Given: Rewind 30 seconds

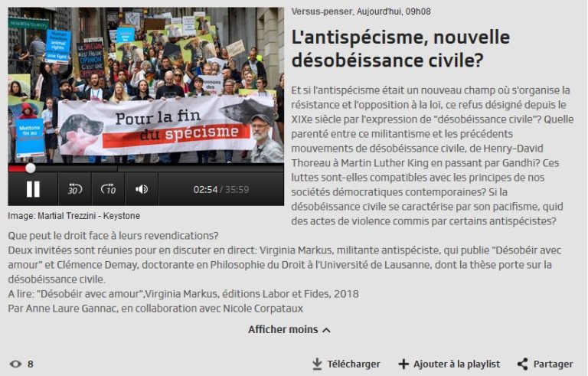Looking at the screenshot, I should [74, 189].
